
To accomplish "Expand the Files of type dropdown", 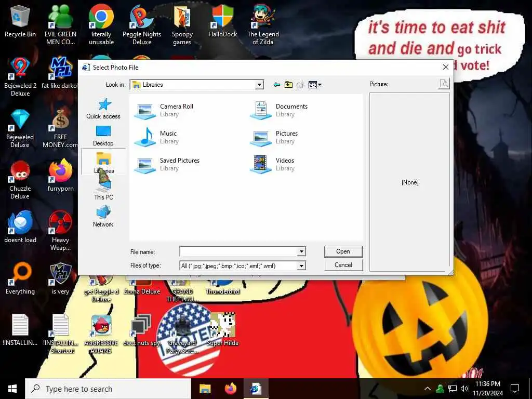I will pos(301,265).
